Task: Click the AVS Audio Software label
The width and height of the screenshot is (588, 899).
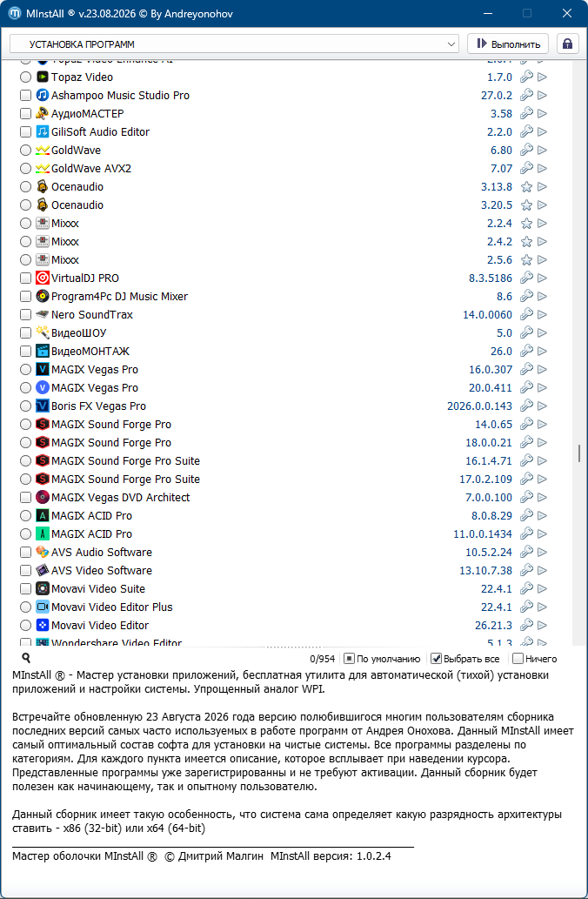Action: click(102, 552)
